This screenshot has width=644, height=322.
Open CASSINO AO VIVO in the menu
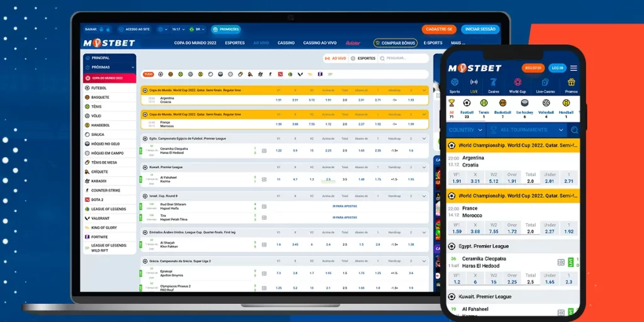click(320, 43)
